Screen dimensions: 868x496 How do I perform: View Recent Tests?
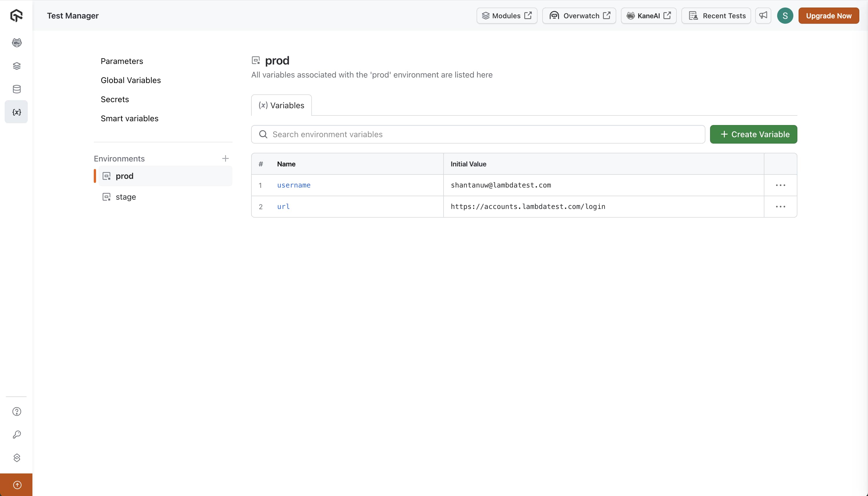(x=716, y=16)
